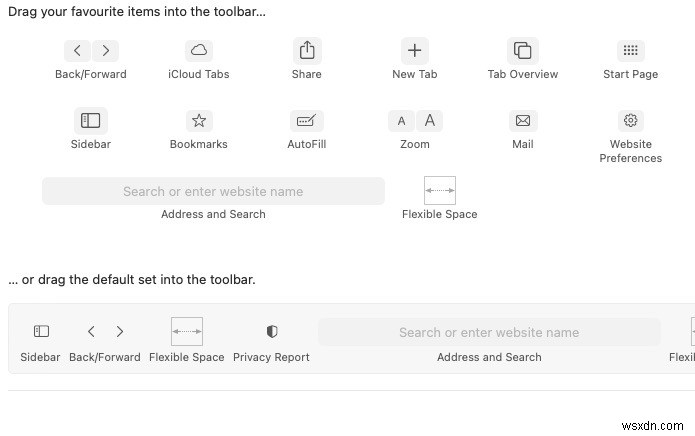Click the small A zoom-out button

402,121
